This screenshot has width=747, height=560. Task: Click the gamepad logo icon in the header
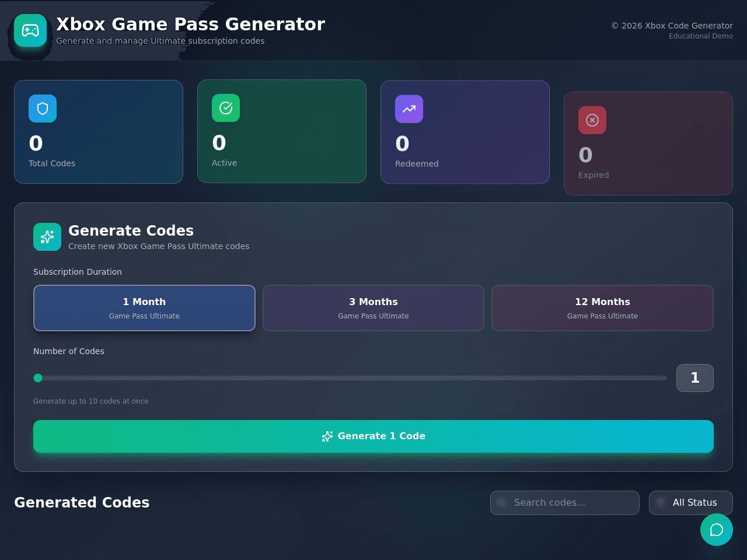point(30,30)
